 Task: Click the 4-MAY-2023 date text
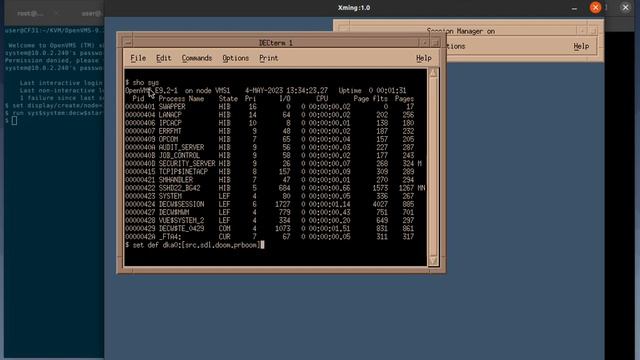(x=264, y=91)
